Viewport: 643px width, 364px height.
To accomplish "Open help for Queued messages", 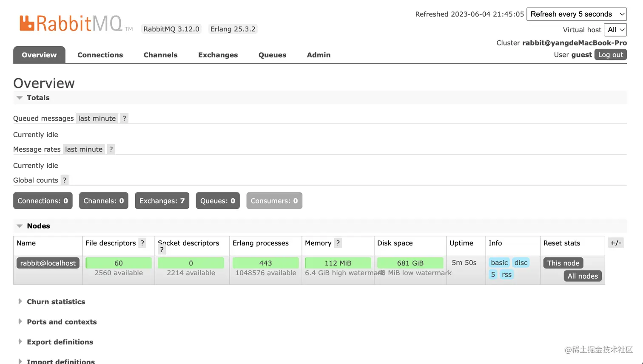I will [x=124, y=119].
